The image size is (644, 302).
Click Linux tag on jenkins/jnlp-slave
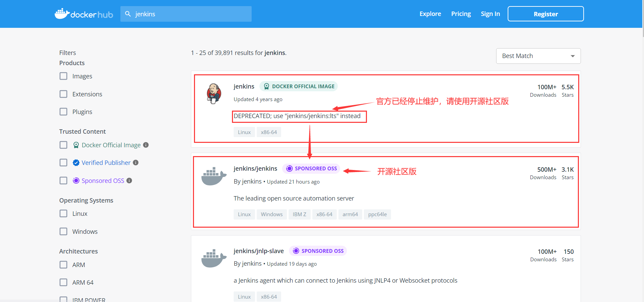click(x=244, y=297)
